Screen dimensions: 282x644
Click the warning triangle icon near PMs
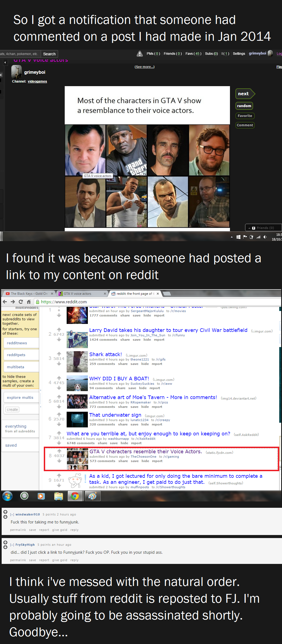pyautogui.click(x=140, y=54)
